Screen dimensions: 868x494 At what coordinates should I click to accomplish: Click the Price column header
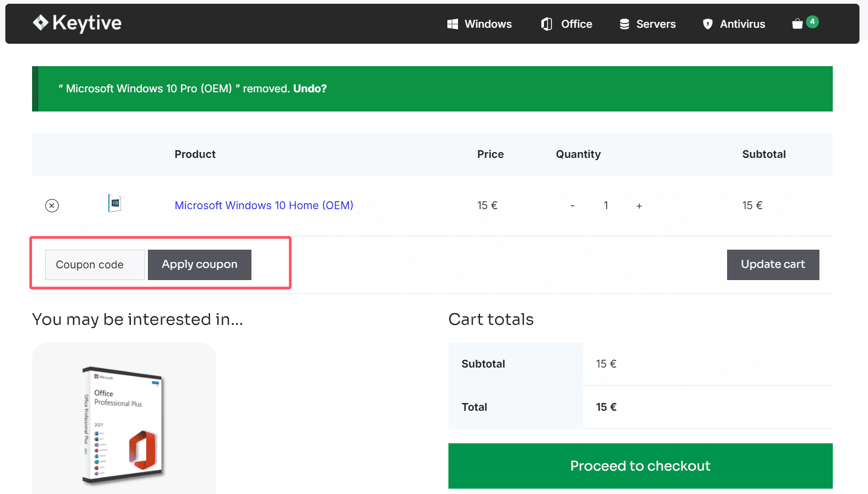(x=490, y=154)
